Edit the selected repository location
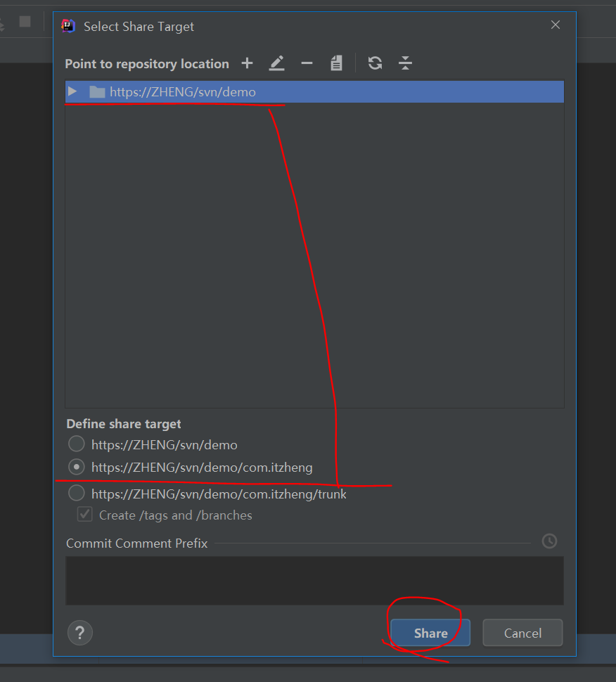Screen dimensions: 616x682 coord(276,63)
